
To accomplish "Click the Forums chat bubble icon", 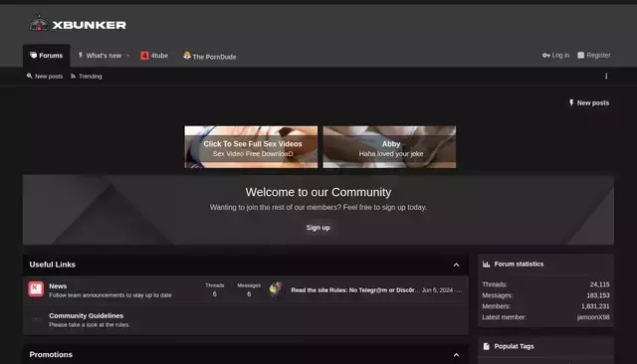I will tap(33, 55).
